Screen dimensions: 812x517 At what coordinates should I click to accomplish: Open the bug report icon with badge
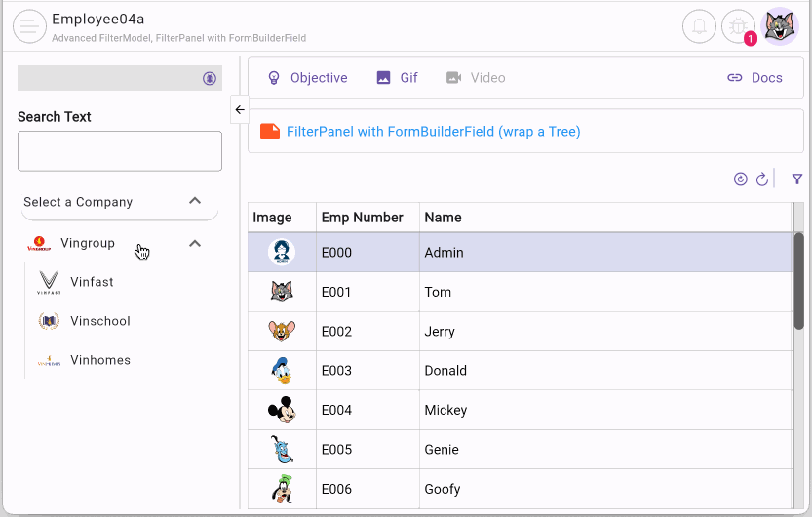pos(739,26)
